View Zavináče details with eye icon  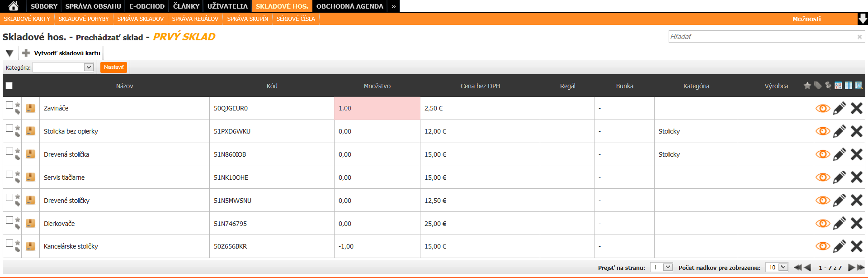(x=823, y=108)
